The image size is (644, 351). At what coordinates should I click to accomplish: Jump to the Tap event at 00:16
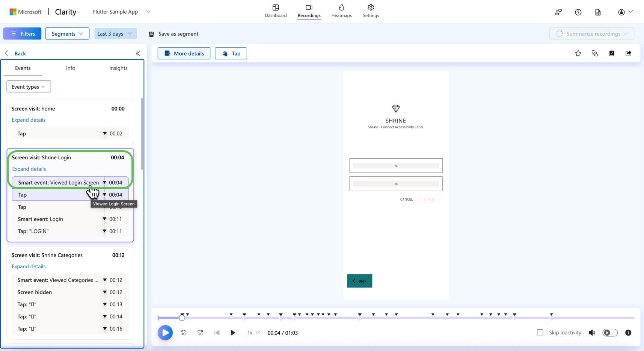tap(70, 328)
